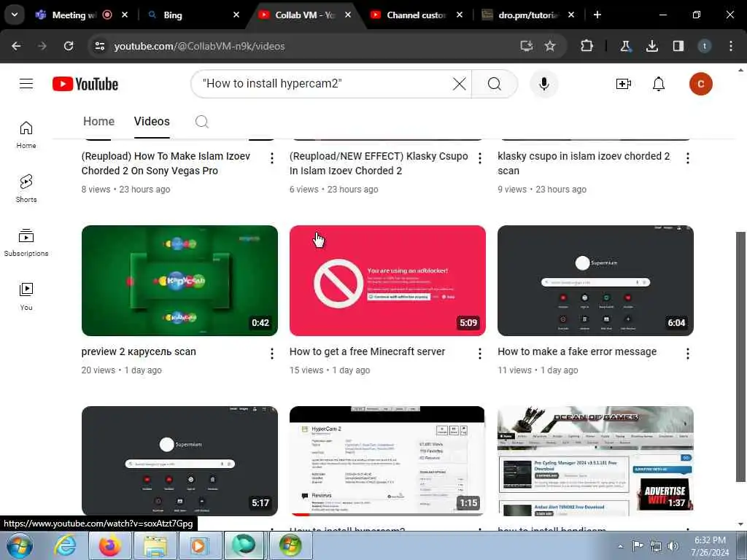Switch to the Channel customization tab
Viewport: 747px width, 560px height.
tap(416, 15)
